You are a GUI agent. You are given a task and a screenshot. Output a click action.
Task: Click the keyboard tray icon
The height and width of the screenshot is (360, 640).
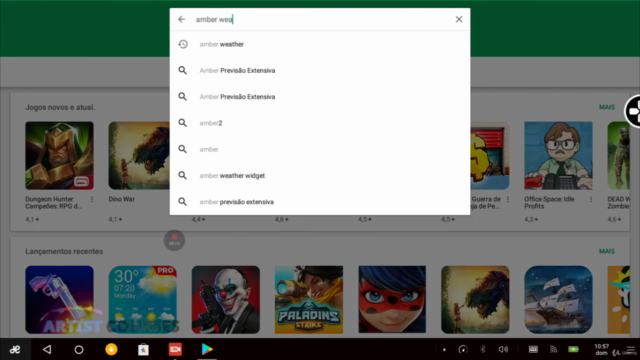(533, 349)
